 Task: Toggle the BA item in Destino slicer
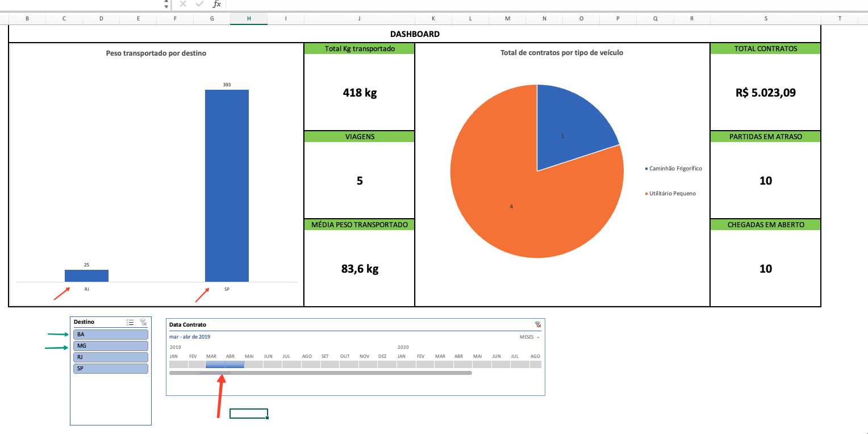(x=111, y=335)
